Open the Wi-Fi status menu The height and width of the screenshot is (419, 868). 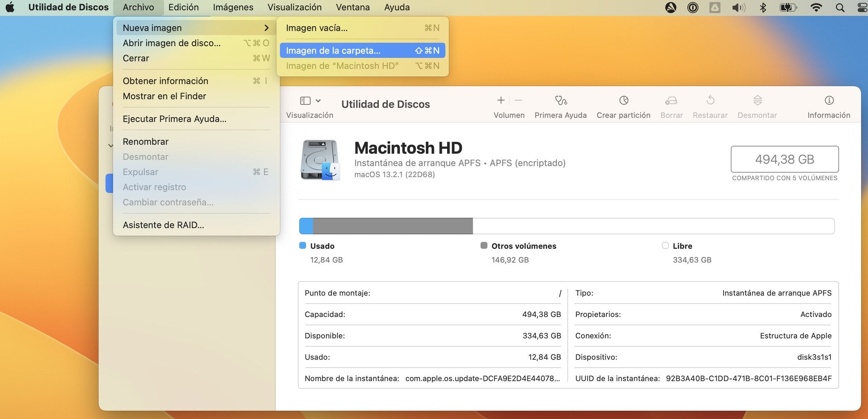pyautogui.click(x=816, y=8)
